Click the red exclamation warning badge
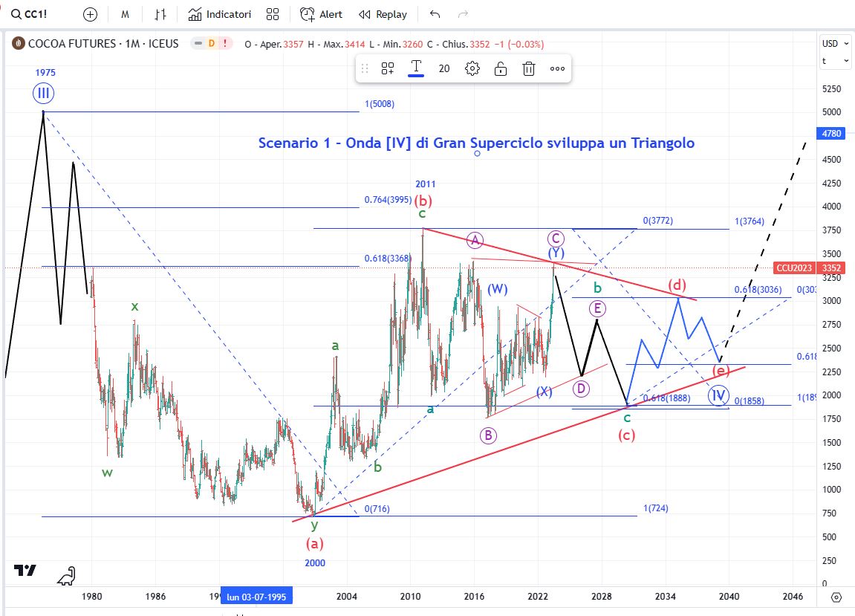This screenshot has width=855, height=616. (x=224, y=43)
